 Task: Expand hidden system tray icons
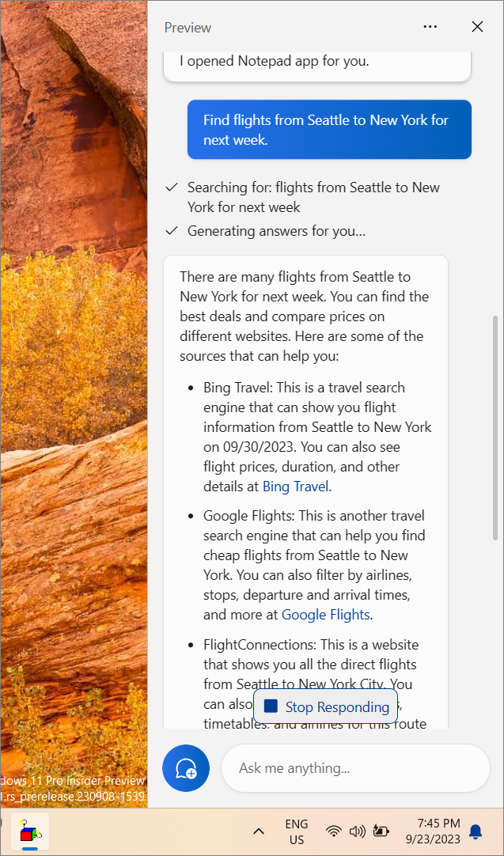(258, 831)
